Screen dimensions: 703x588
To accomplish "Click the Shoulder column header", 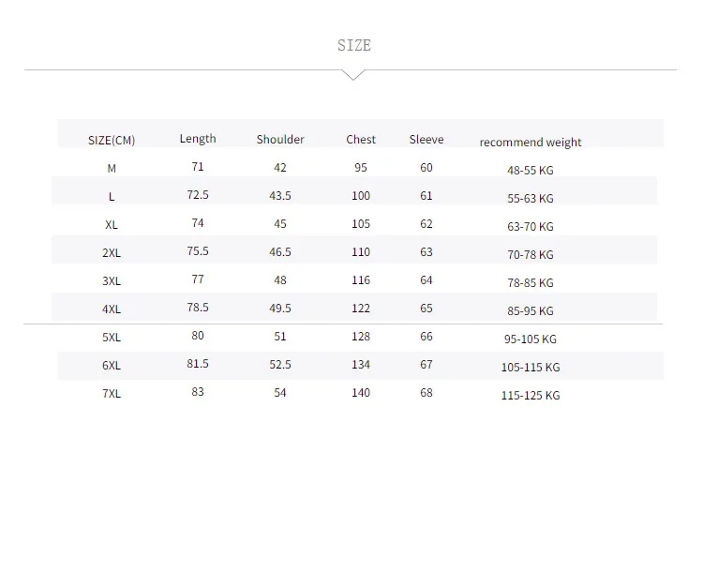I will pyautogui.click(x=280, y=140).
